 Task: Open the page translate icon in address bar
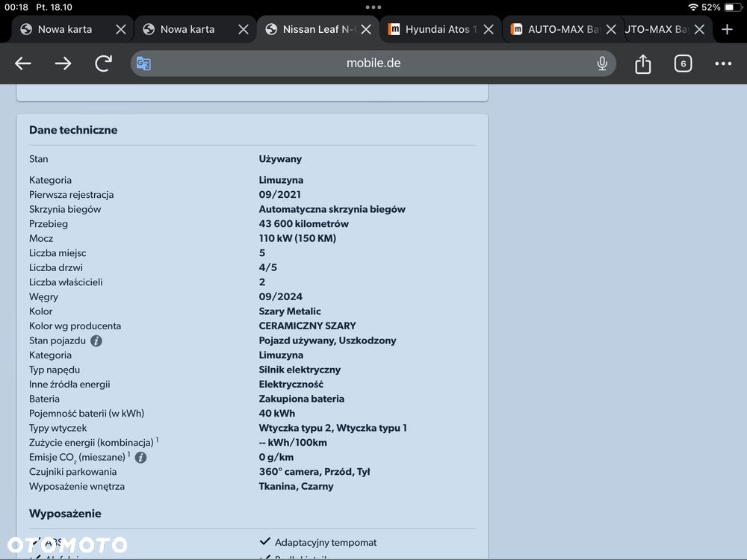[143, 63]
